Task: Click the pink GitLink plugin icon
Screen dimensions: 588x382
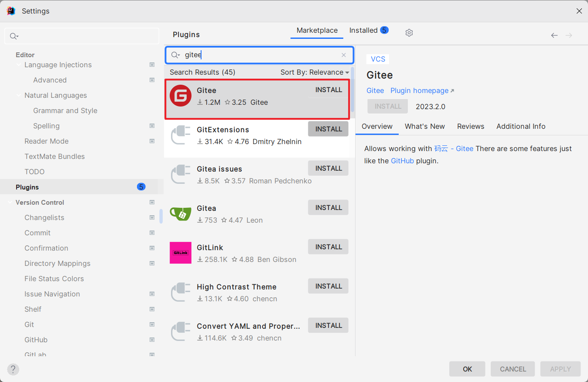Action: 180,253
